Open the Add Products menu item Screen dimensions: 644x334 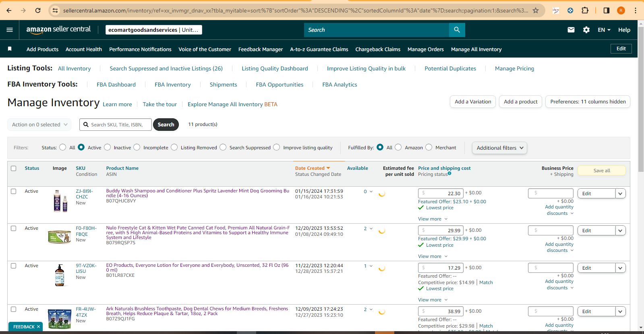point(42,49)
